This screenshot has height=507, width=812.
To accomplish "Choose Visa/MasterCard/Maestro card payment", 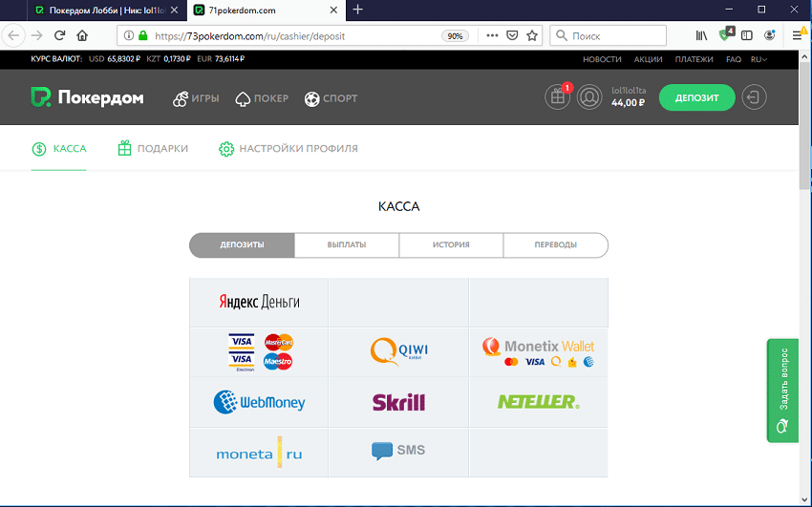I will click(259, 352).
